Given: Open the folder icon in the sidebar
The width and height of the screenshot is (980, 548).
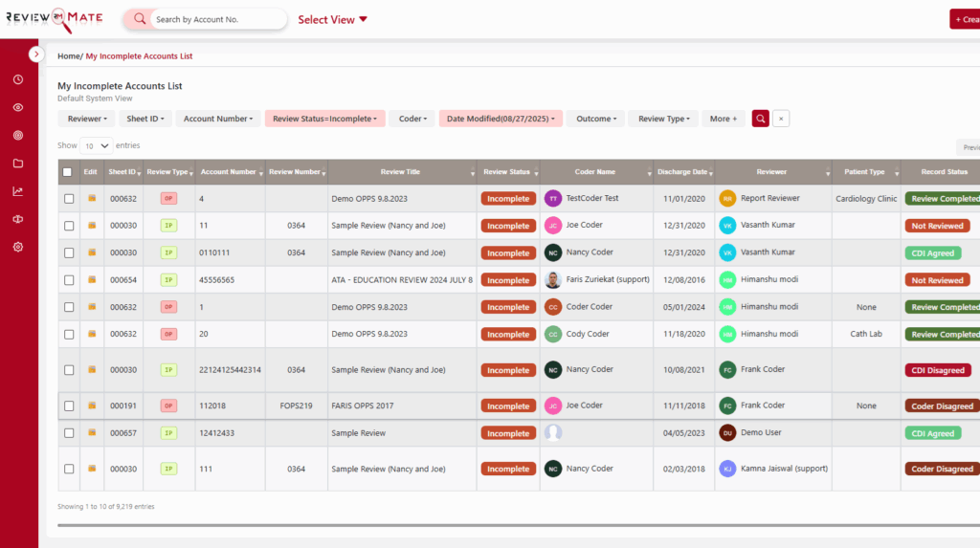Looking at the screenshot, I should [18, 163].
